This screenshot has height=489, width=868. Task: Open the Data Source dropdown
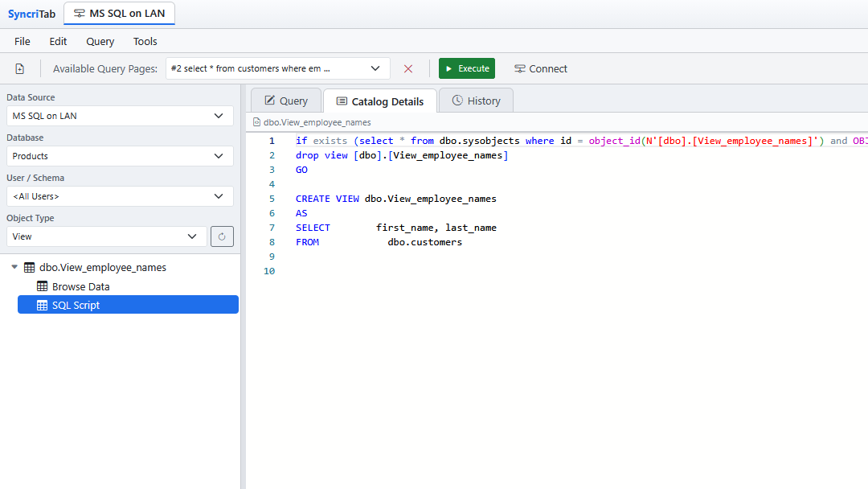[120, 116]
